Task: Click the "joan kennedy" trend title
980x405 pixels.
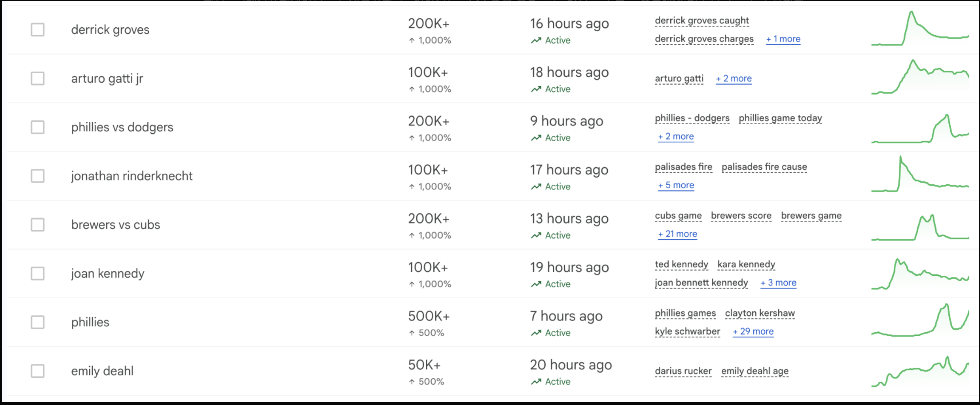Action: pyautogui.click(x=108, y=274)
